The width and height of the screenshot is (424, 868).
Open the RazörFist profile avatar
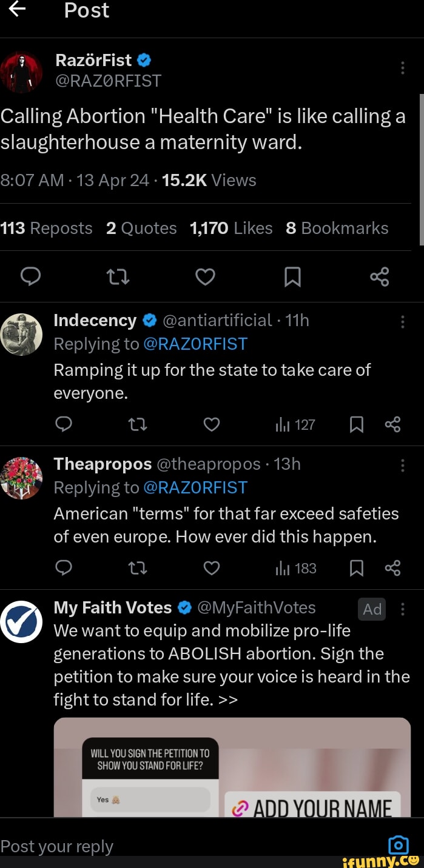[22, 72]
